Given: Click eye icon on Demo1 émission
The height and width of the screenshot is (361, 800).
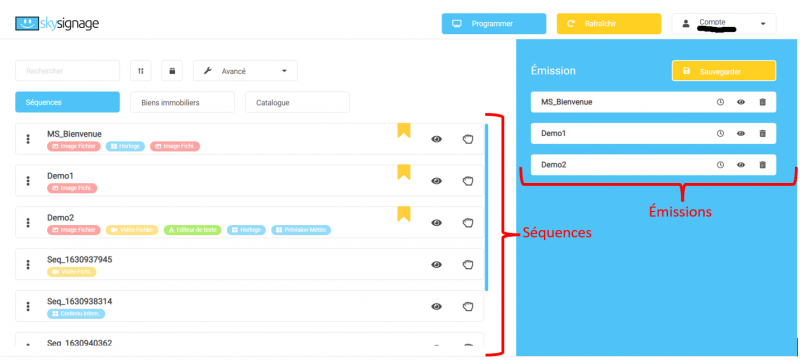Looking at the screenshot, I should click(741, 134).
